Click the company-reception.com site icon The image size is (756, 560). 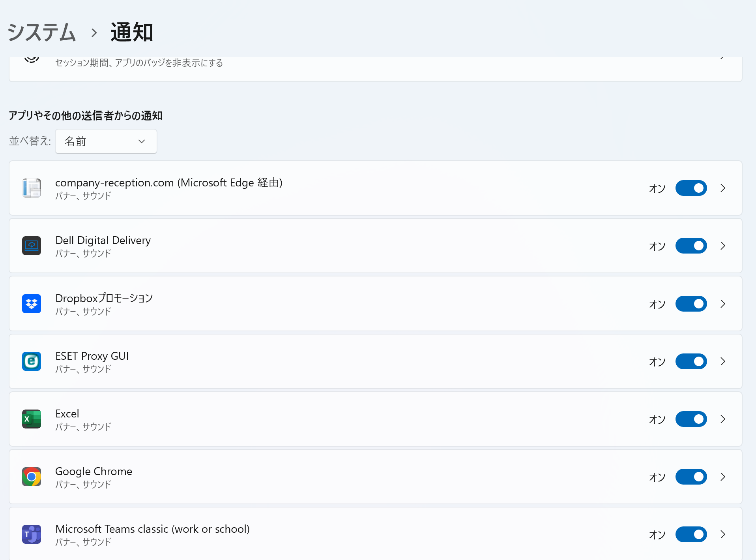pyautogui.click(x=32, y=188)
